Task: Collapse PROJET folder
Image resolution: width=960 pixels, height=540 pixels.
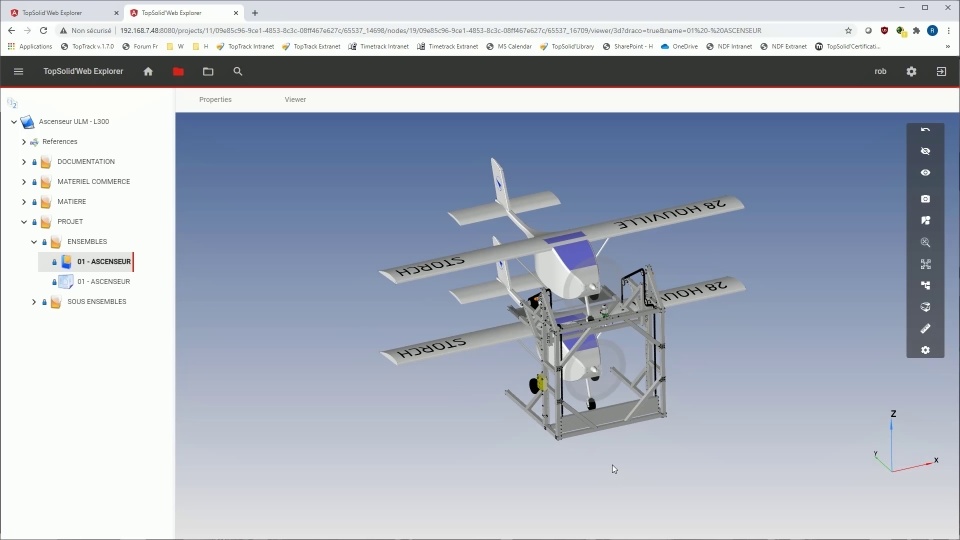Action: pos(24,222)
